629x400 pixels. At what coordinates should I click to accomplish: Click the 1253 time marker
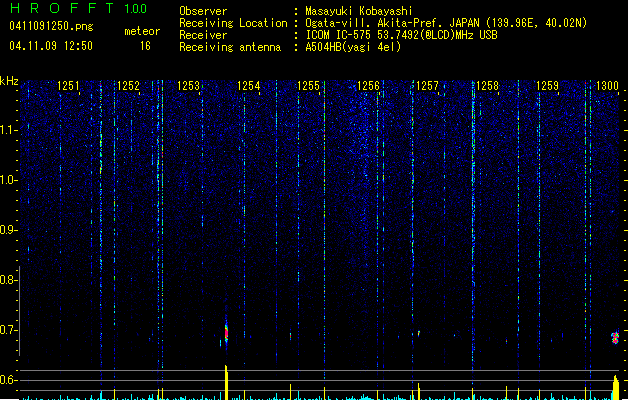(x=188, y=86)
